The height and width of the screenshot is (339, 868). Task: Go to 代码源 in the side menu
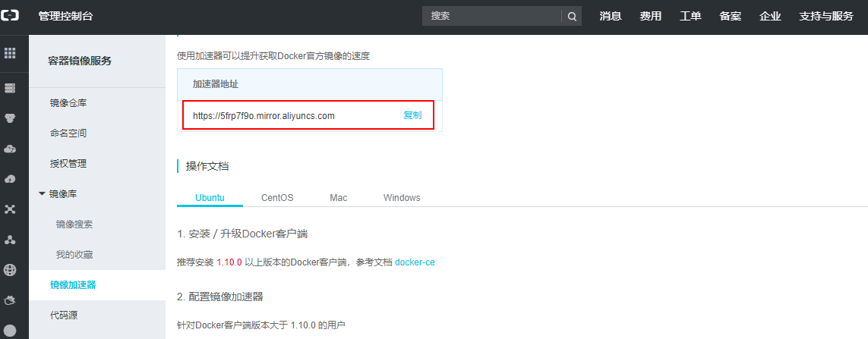pos(64,315)
